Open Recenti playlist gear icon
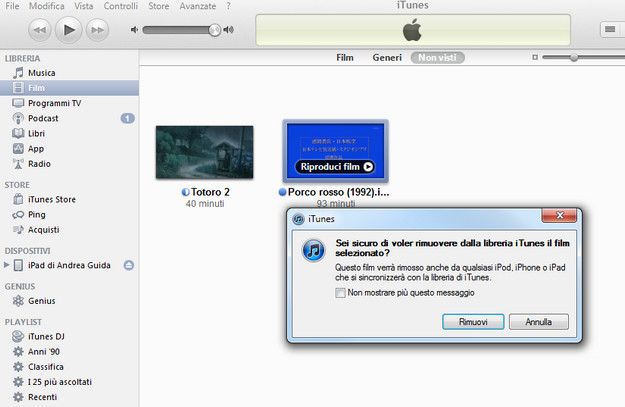This screenshot has height=407, width=625. (18, 397)
